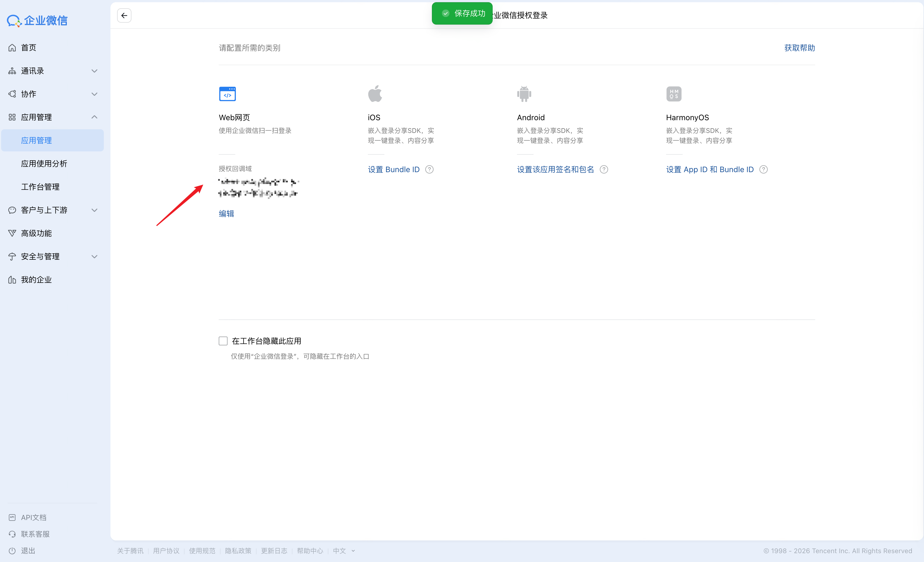The height and width of the screenshot is (562, 924).
Task: Open help tooltip beside 设置该应用签名和包名
Action: pyautogui.click(x=604, y=170)
